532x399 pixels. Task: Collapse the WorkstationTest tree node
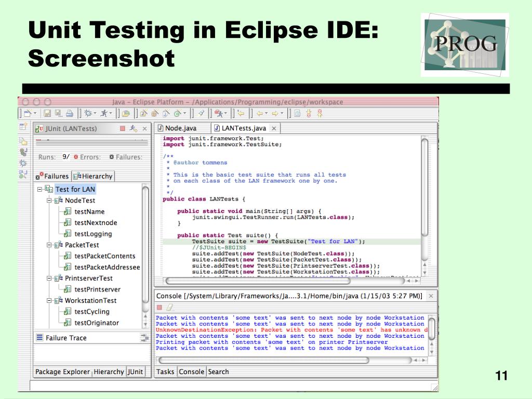click(x=49, y=301)
